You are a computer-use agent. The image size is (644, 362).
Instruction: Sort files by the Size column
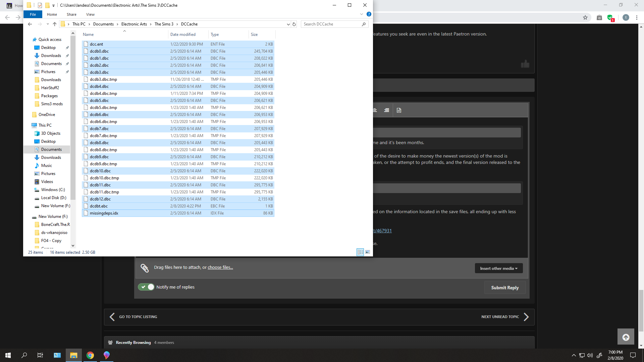pos(262,35)
